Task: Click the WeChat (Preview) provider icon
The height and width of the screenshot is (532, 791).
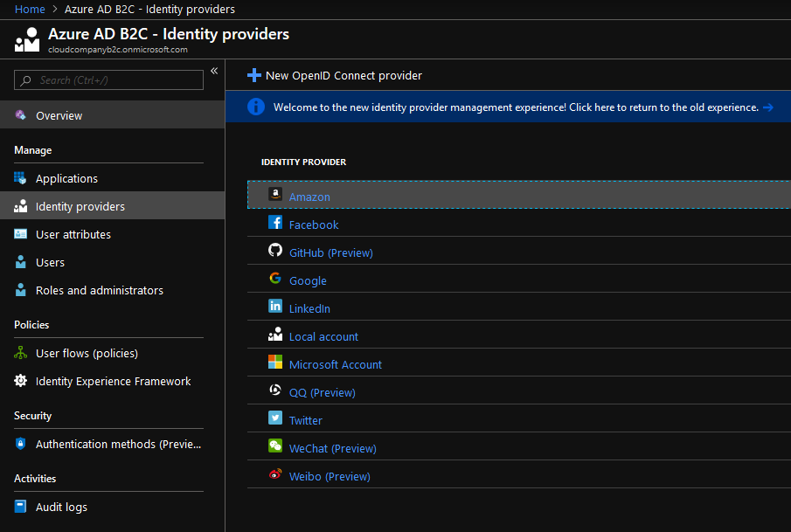Action: tap(274, 446)
